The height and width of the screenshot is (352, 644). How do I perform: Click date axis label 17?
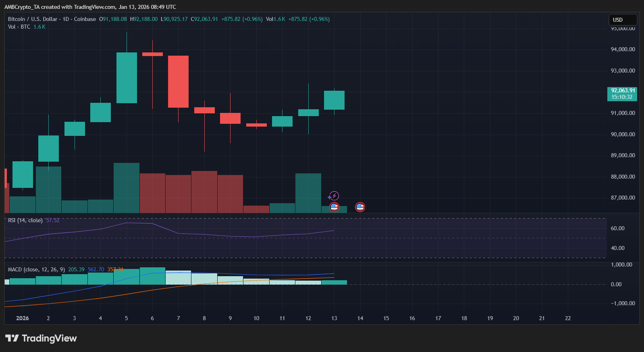[x=438, y=318]
